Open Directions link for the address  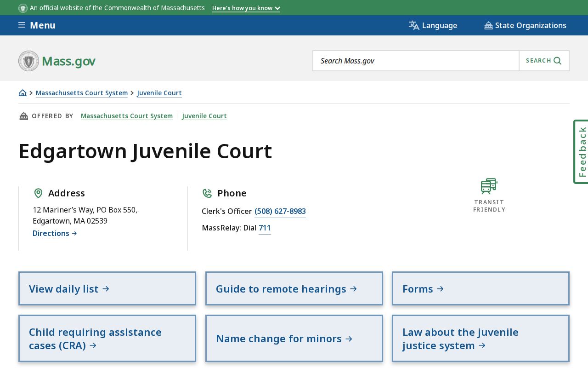tap(55, 233)
